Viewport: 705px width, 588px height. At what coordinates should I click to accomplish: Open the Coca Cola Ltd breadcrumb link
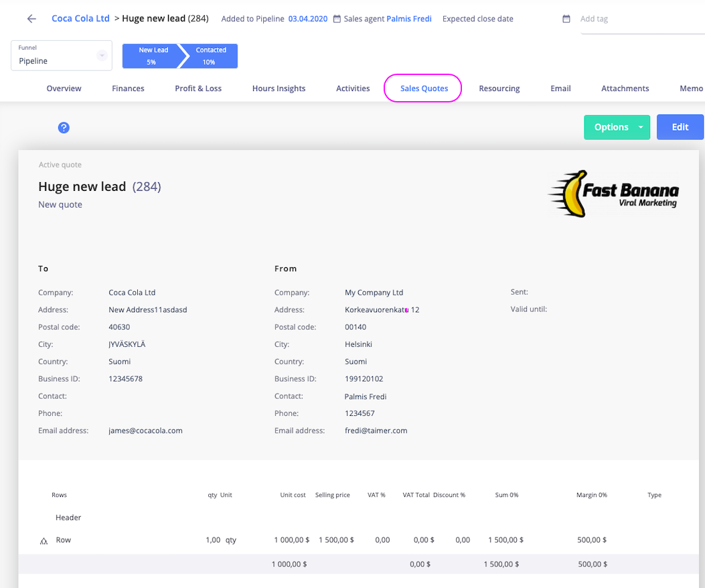coord(80,19)
